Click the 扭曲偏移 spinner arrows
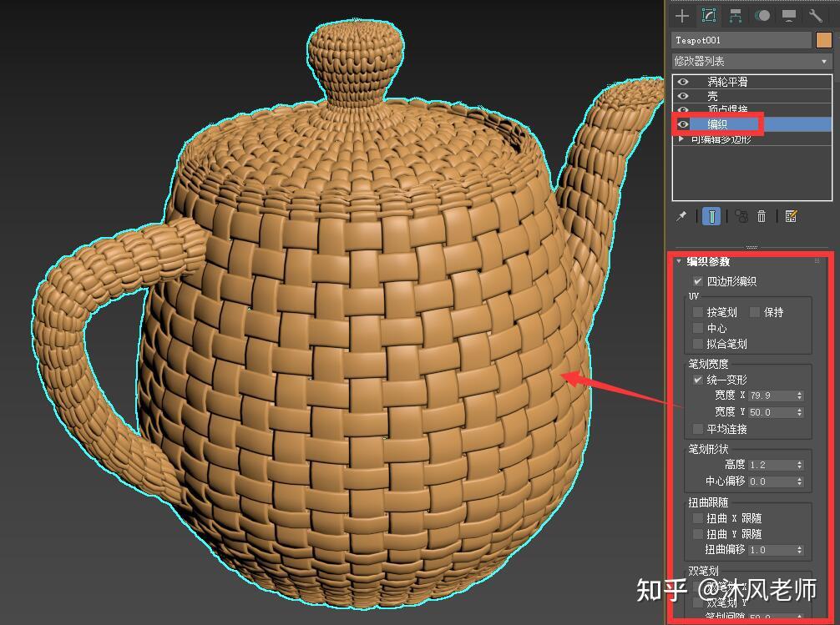The image size is (840, 625). [800, 550]
